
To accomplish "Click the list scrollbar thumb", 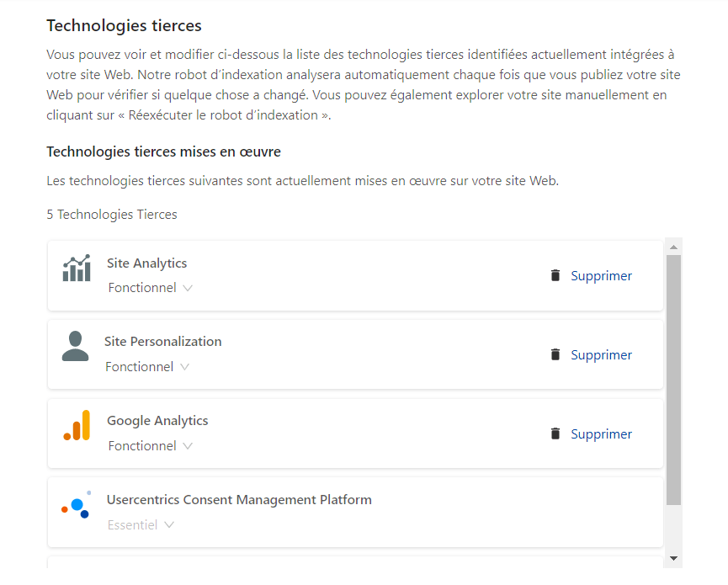I will coord(673,380).
